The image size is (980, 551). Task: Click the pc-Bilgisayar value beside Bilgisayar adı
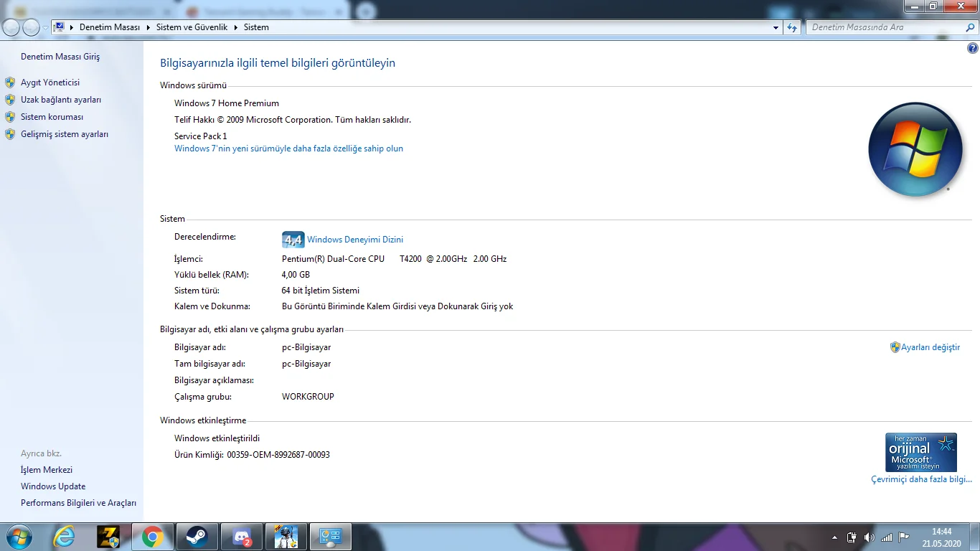click(x=306, y=347)
